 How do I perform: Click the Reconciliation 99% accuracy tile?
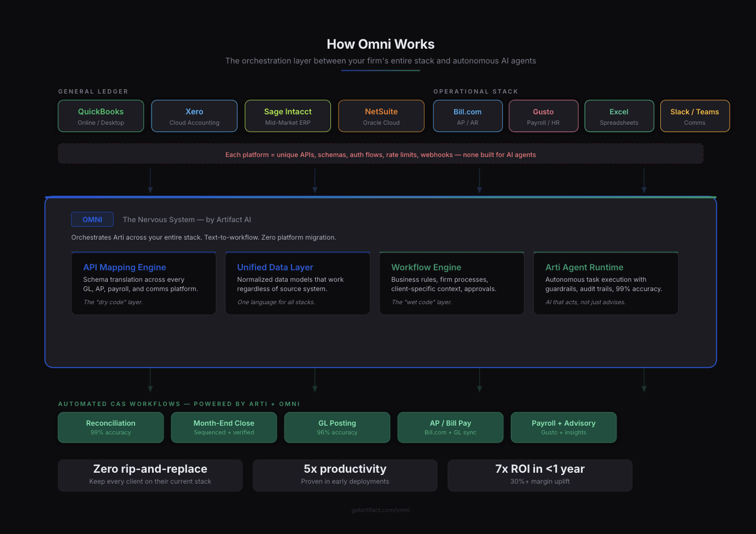pyautogui.click(x=111, y=427)
